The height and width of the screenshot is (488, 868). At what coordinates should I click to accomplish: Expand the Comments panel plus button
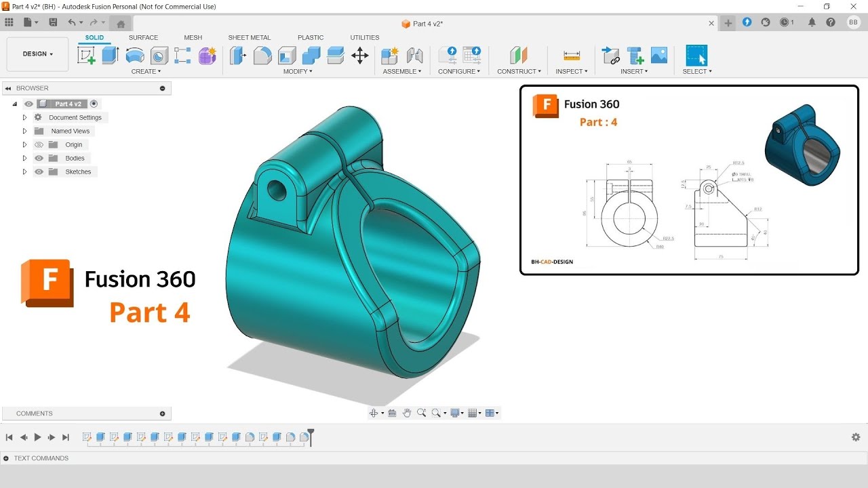point(162,413)
